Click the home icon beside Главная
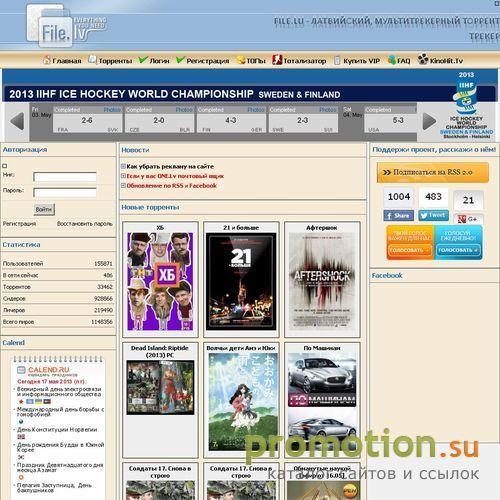This screenshot has height=500, width=500. [x=47, y=60]
